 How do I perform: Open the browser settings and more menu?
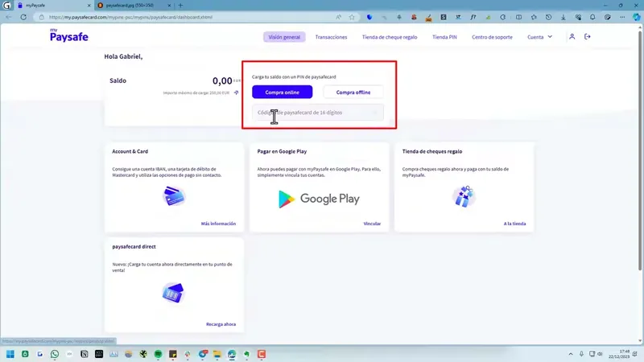pyautogui.click(x=622, y=17)
